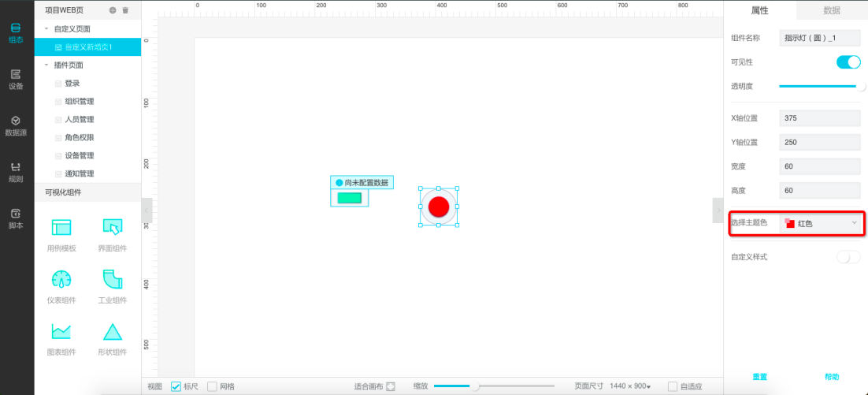The height and width of the screenshot is (395, 868).
Task: Open the 页面尺寸 1440 × 900 dropdown
Action: pyautogui.click(x=630, y=386)
